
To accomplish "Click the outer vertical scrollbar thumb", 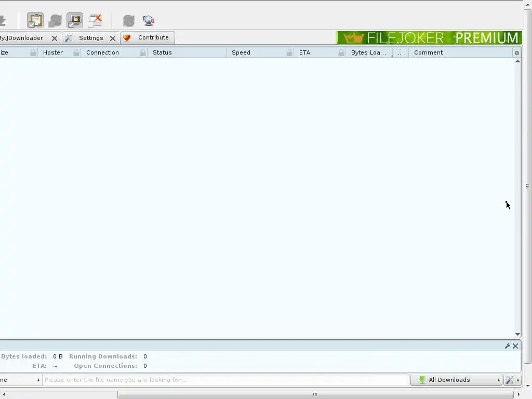I will click(x=528, y=187).
